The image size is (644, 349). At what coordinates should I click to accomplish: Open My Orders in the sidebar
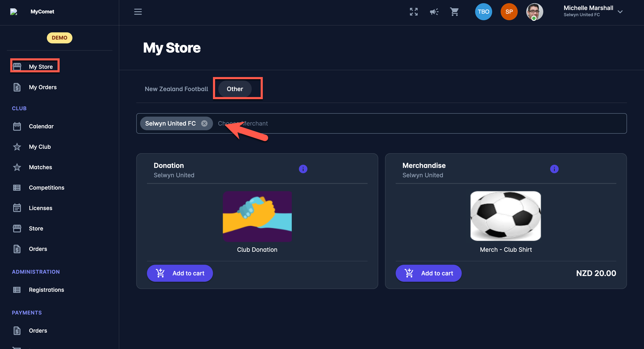click(x=43, y=87)
